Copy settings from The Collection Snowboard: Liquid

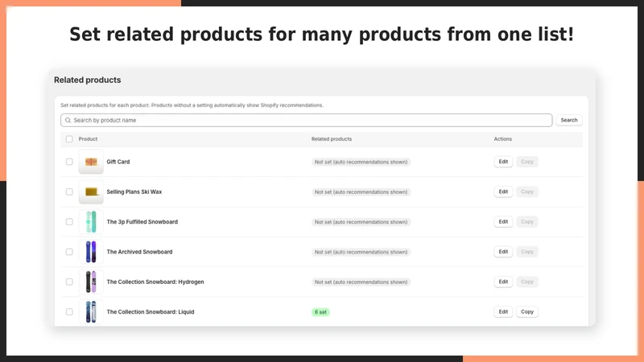(x=527, y=312)
